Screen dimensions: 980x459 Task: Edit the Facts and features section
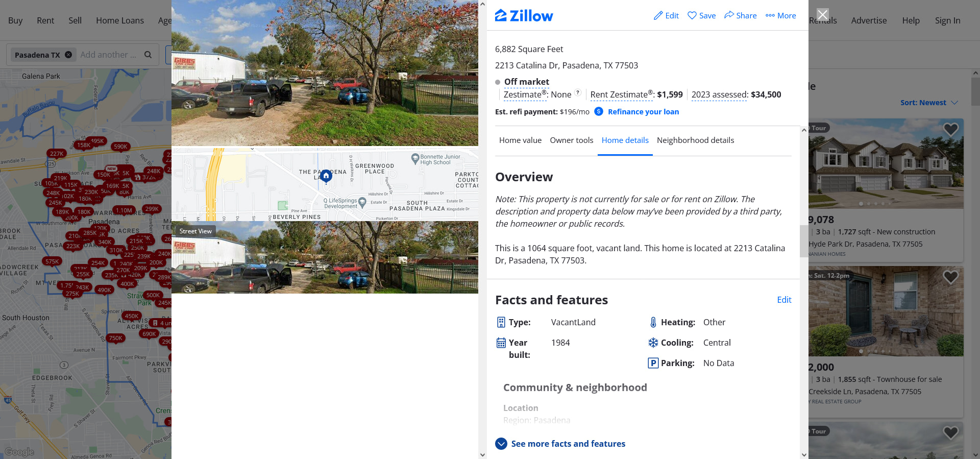click(784, 300)
